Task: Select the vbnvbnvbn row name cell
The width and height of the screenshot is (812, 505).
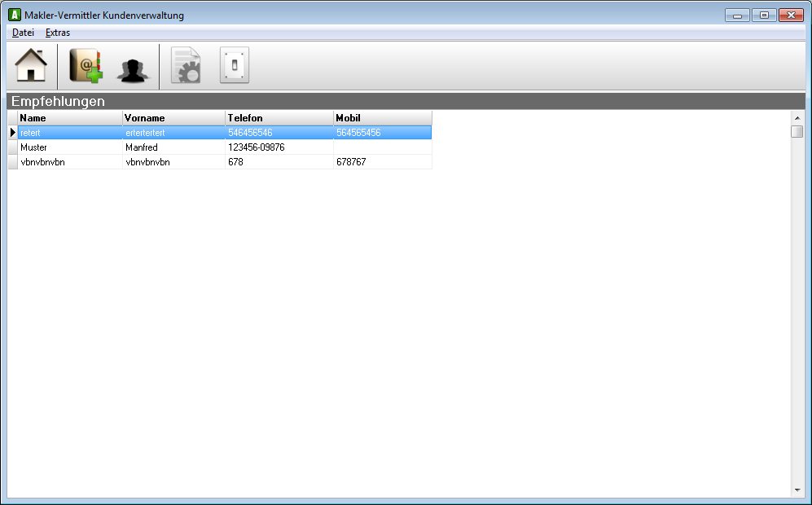Action: 70,162
